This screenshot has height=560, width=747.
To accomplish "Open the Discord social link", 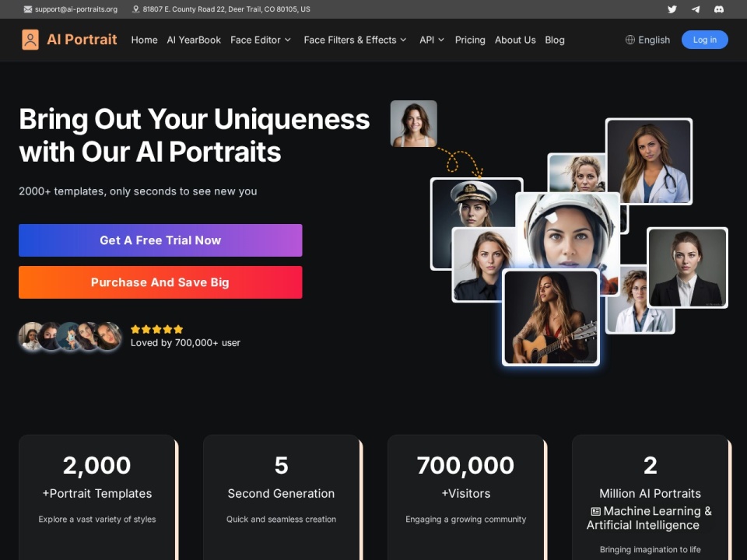I will 719,9.
